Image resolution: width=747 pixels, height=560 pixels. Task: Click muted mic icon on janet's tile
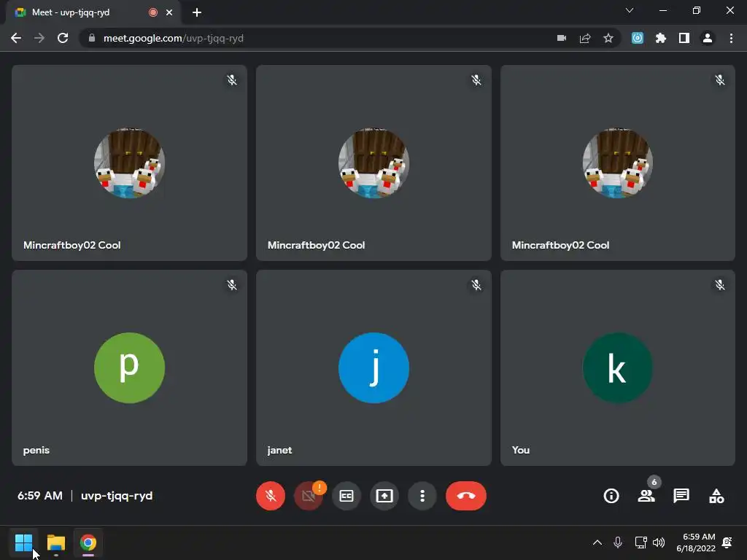click(x=476, y=285)
